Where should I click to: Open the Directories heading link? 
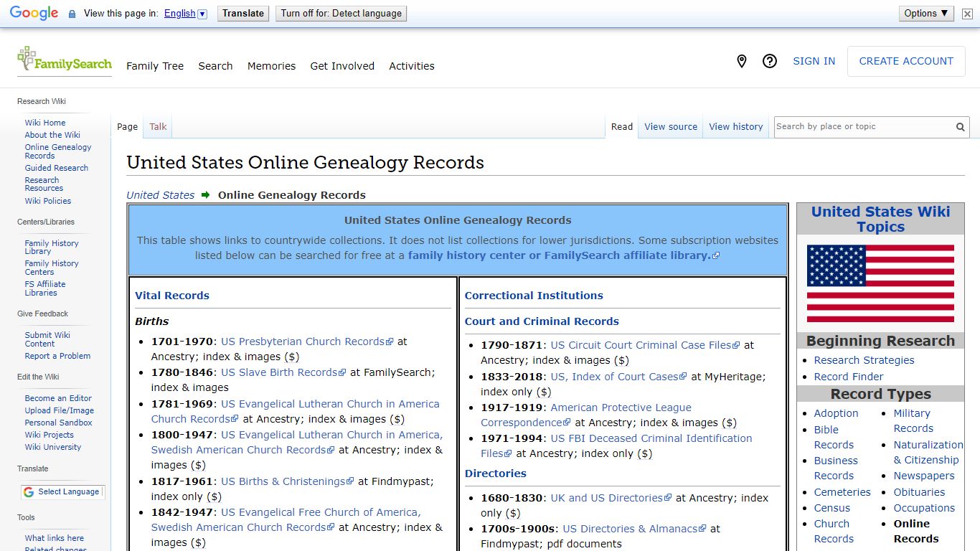[x=496, y=474]
